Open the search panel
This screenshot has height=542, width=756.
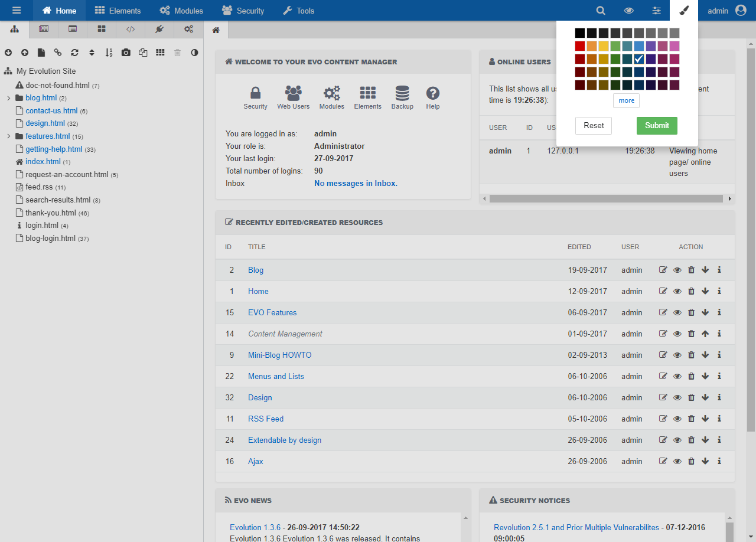600,10
